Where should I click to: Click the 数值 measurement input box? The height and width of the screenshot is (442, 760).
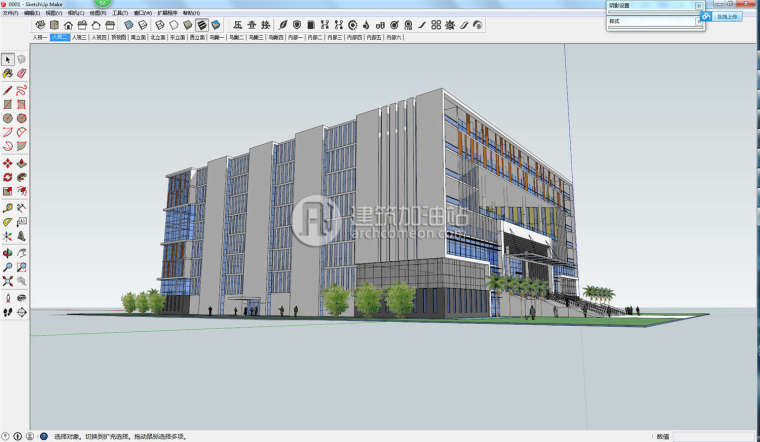714,436
